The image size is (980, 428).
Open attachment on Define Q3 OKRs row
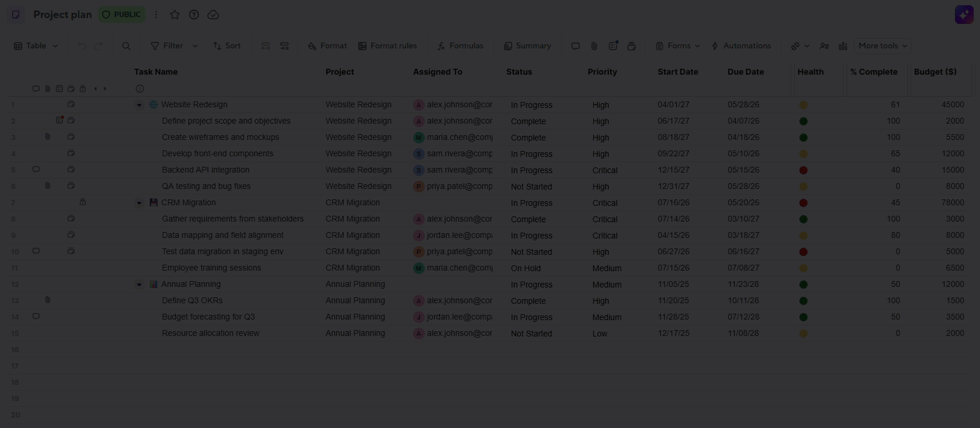[48, 300]
